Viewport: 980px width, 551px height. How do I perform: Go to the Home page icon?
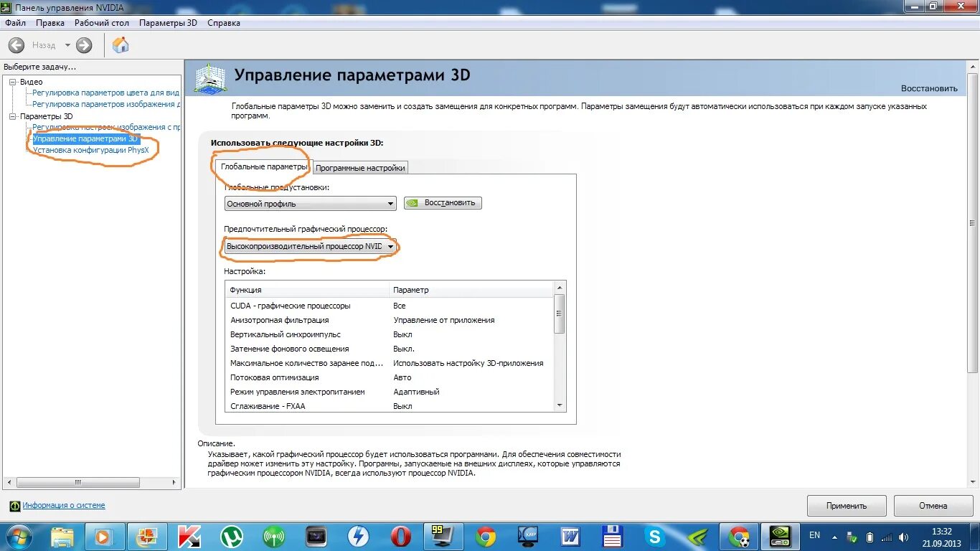click(121, 45)
